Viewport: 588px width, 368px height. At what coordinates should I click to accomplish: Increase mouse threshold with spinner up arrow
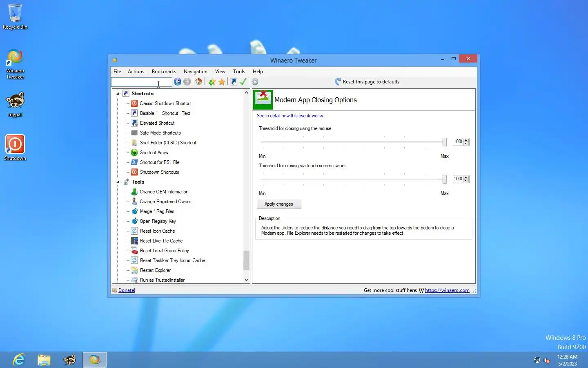pos(466,140)
